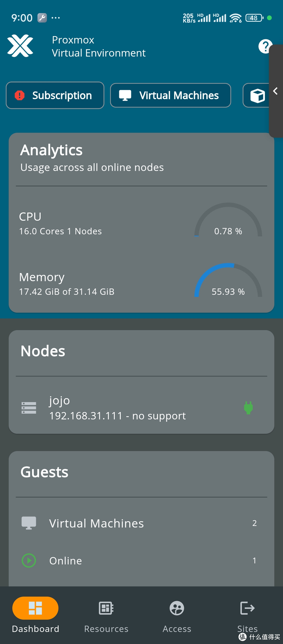Tap the Guests Virtual Machines monitor icon
The height and width of the screenshot is (644, 283).
tap(29, 523)
